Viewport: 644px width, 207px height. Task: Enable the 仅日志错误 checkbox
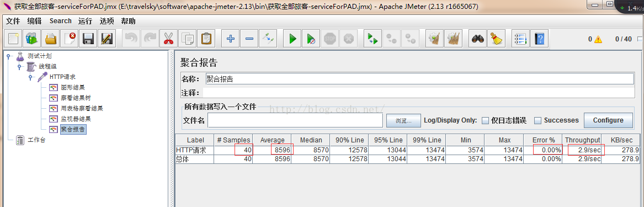coord(485,120)
